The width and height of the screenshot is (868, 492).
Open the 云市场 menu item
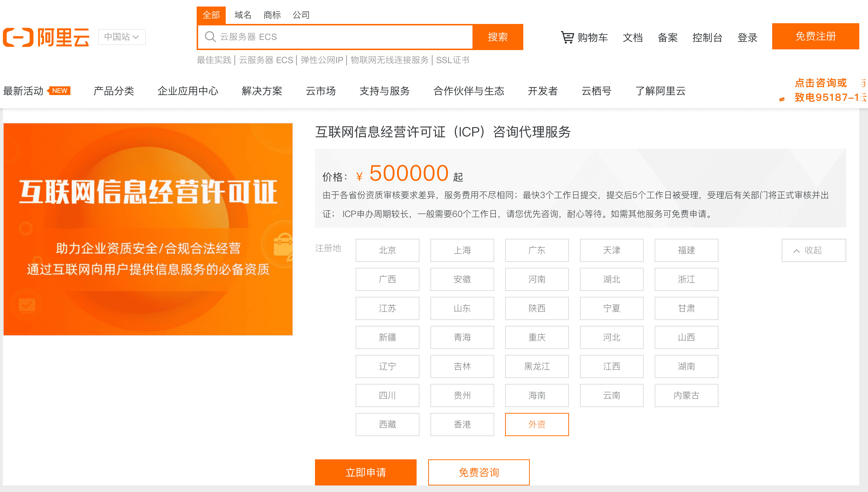tap(320, 91)
